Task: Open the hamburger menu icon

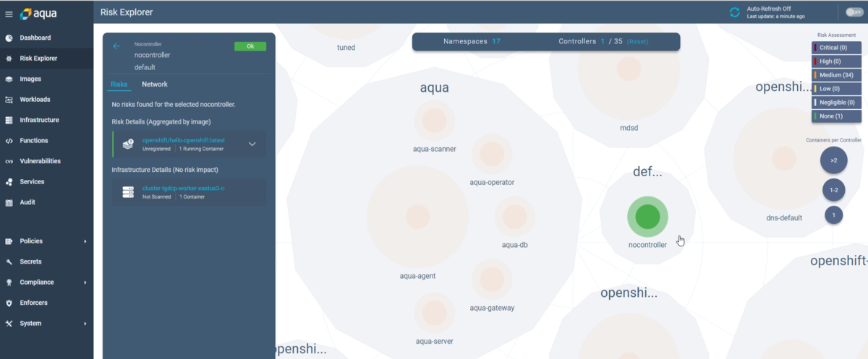Action: (x=9, y=14)
